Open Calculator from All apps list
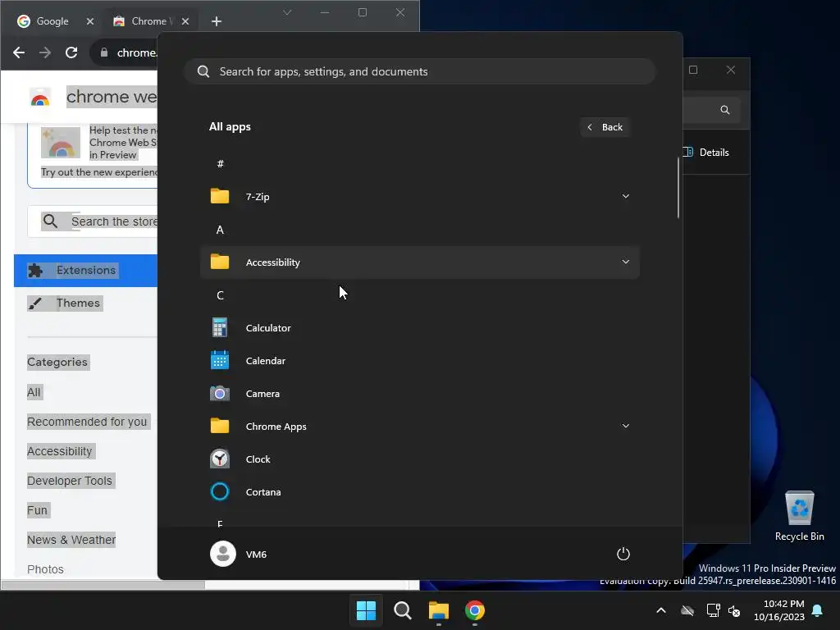The width and height of the screenshot is (840, 630). click(419, 328)
